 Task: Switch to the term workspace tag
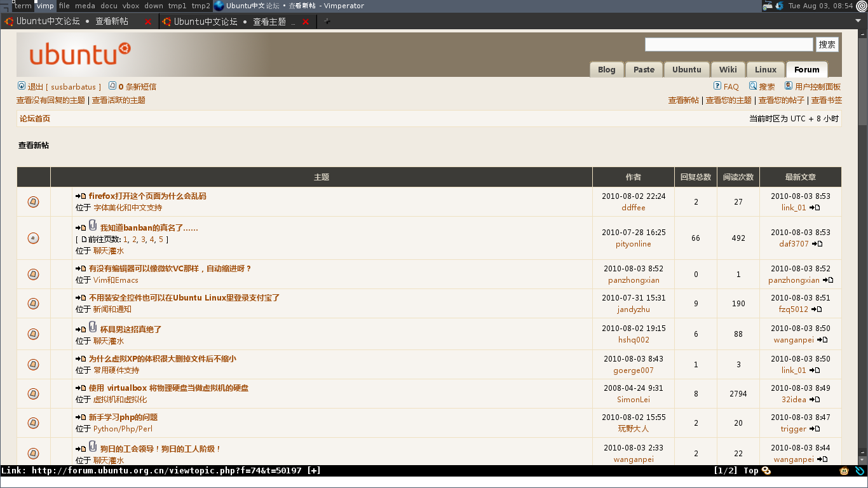(23, 6)
